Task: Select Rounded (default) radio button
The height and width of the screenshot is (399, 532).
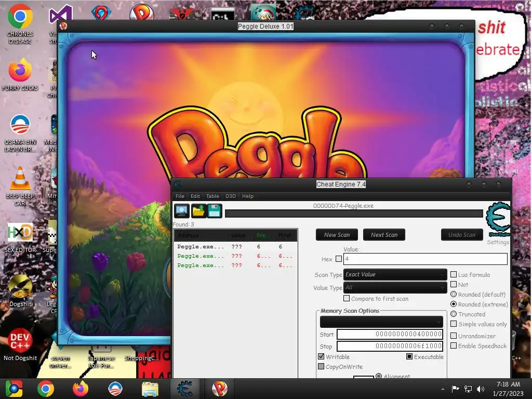Action: coord(454,294)
